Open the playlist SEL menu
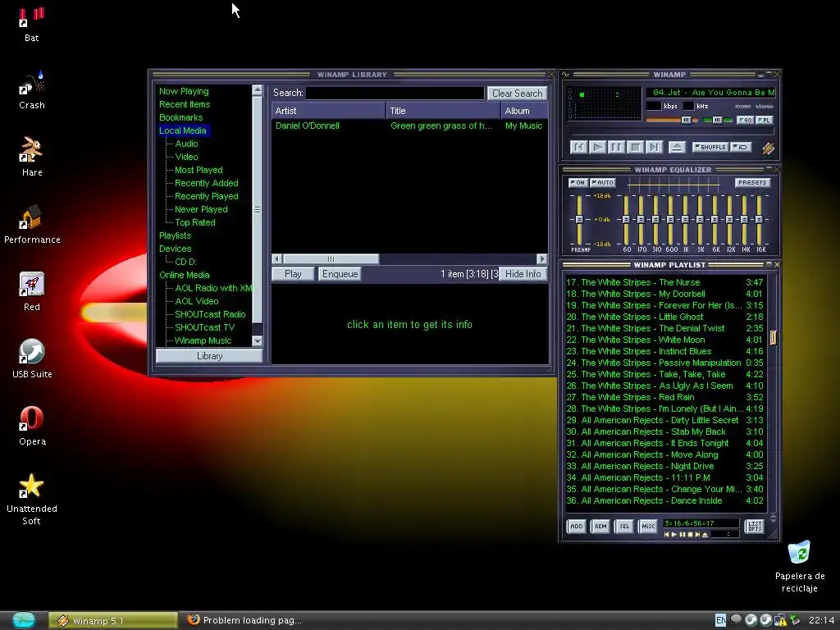The height and width of the screenshot is (630, 840). point(624,526)
